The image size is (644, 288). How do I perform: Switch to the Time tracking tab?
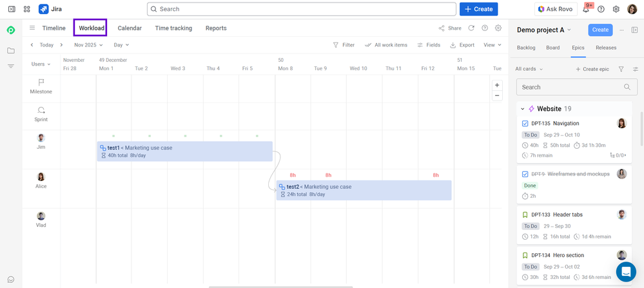point(173,28)
